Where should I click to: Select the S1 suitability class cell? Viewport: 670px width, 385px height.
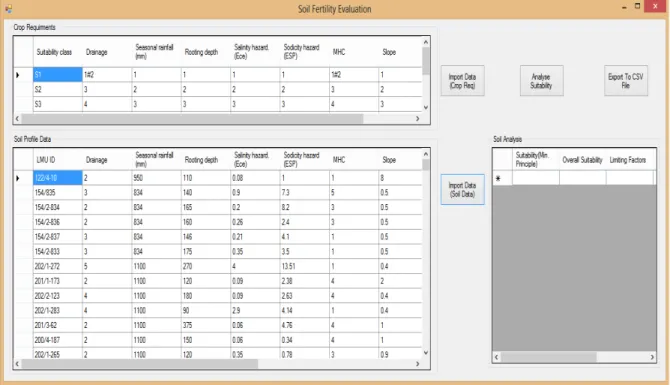[x=58, y=74]
